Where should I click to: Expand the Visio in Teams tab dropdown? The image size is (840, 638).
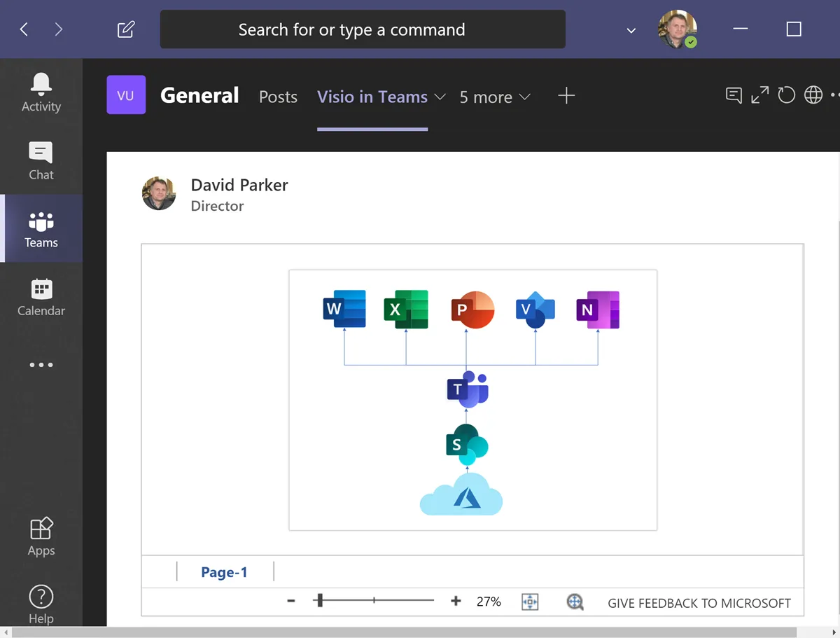pyautogui.click(x=440, y=97)
